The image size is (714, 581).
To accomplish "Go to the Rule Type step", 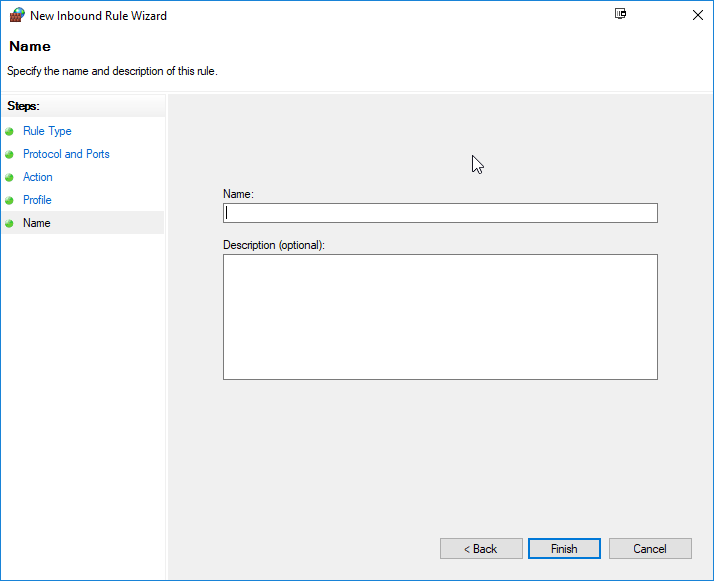I will coord(47,131).
